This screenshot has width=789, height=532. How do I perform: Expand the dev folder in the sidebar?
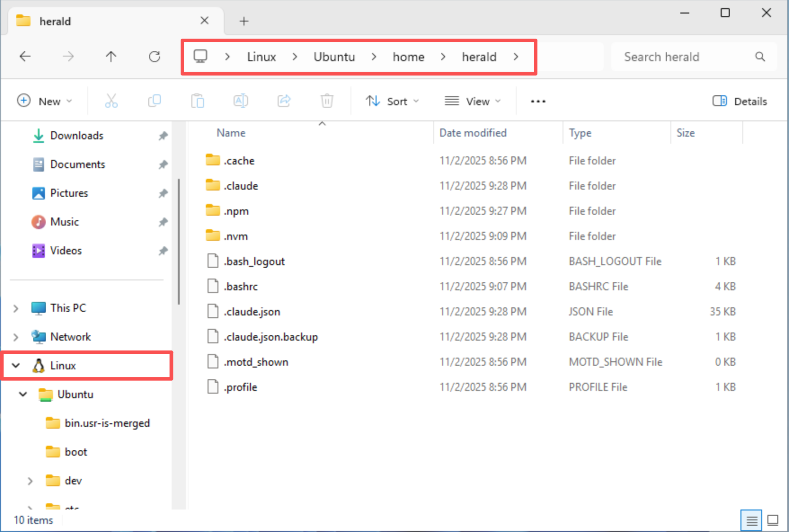(30, 480)
